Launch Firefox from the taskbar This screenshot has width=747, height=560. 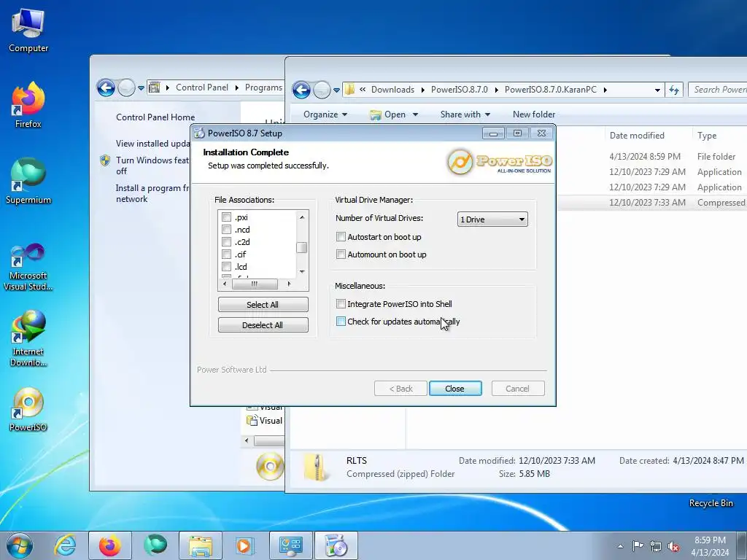click(109, 545)
